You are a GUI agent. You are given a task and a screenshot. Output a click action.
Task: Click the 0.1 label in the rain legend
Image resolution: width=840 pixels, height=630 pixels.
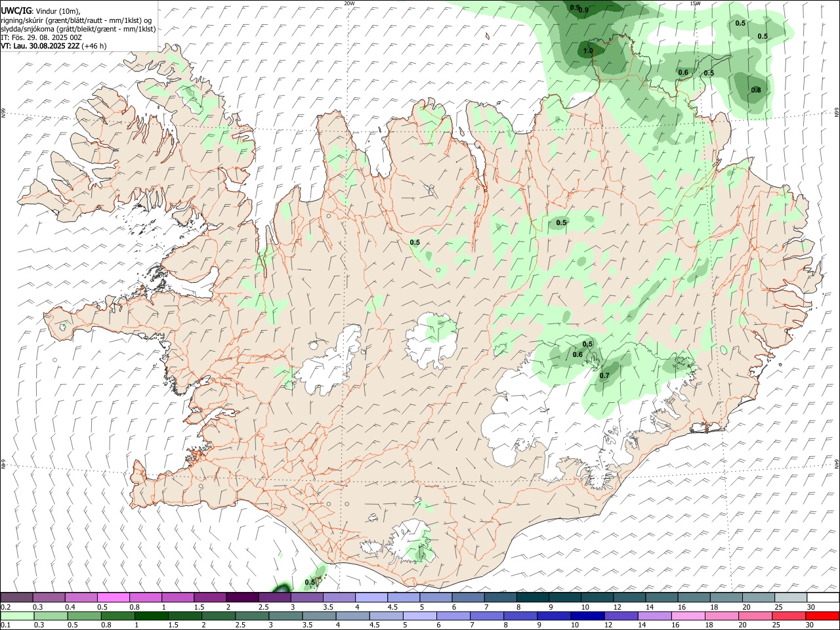(x=6, y=625)
